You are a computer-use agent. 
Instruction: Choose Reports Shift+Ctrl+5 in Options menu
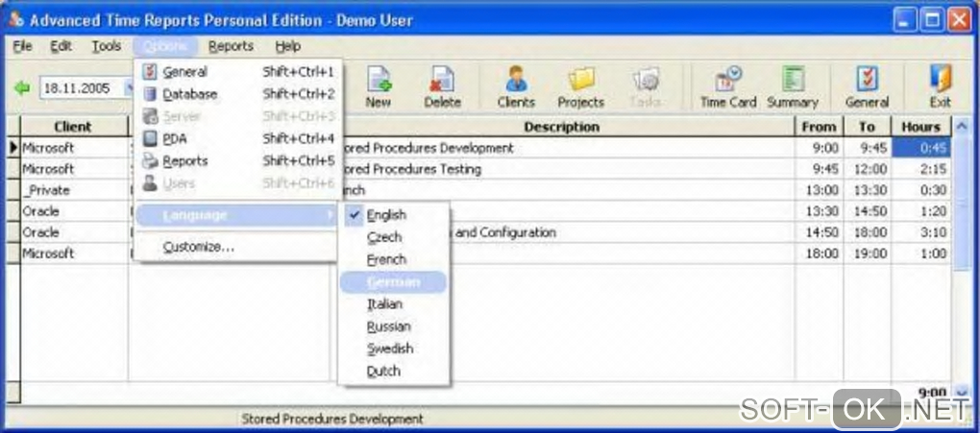(238, 161)
